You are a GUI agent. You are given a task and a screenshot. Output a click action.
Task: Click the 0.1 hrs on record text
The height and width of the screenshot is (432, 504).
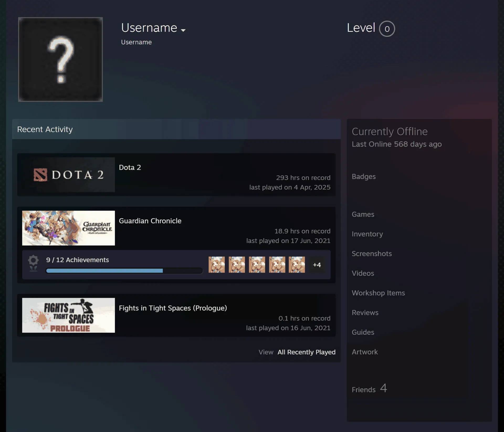304,318
